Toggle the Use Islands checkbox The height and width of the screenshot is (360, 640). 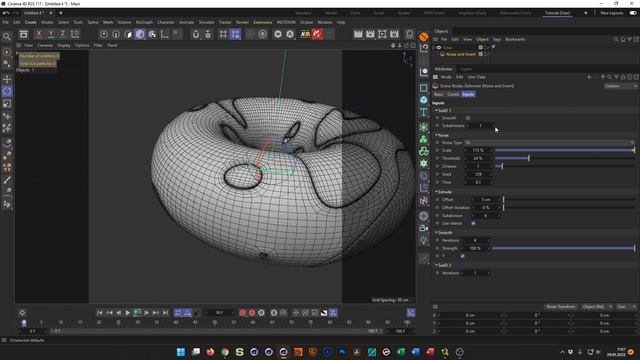pos(473,223)
